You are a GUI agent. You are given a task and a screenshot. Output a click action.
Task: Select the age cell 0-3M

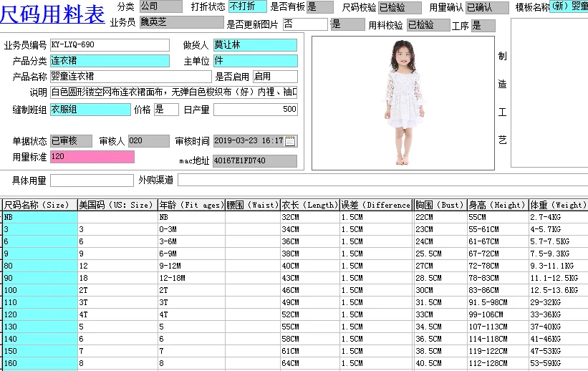(191, 230)
